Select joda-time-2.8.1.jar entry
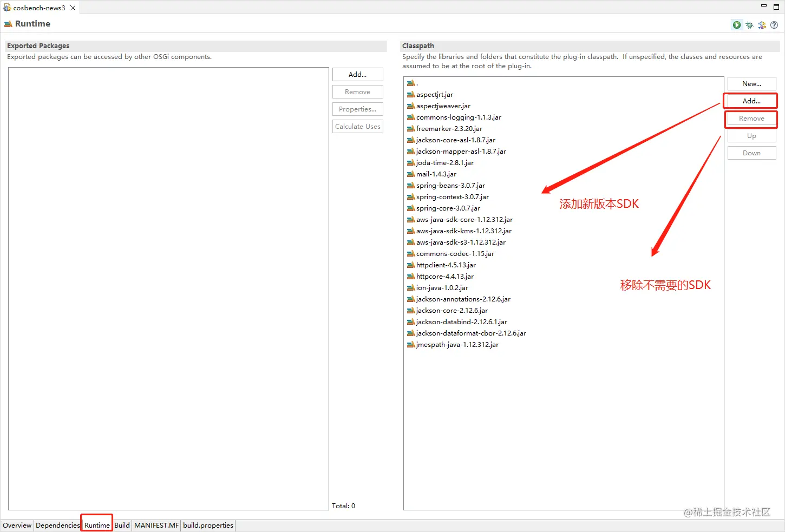The width and height of the screenshot is (785, 532). [440, 163]
